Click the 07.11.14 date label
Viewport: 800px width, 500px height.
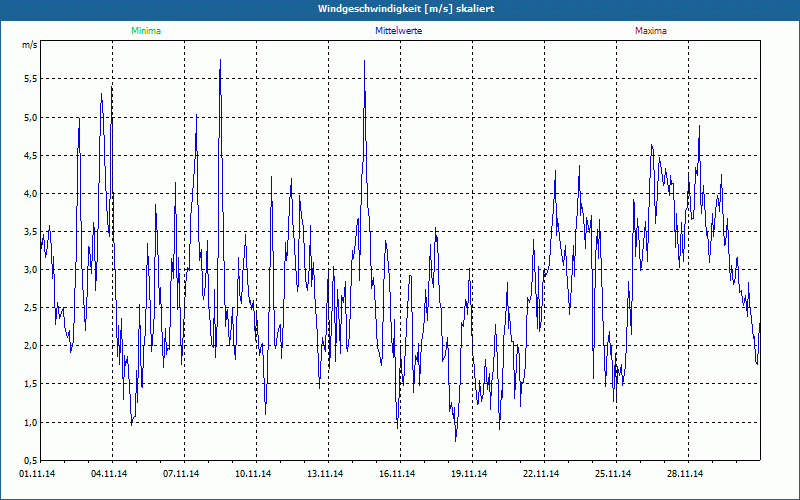[x=181, y=474]
